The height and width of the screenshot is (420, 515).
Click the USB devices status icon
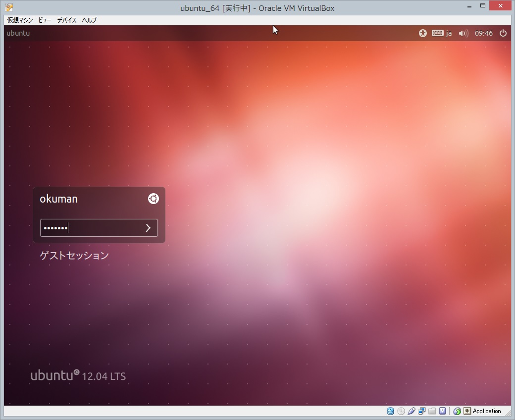[412, 411]
